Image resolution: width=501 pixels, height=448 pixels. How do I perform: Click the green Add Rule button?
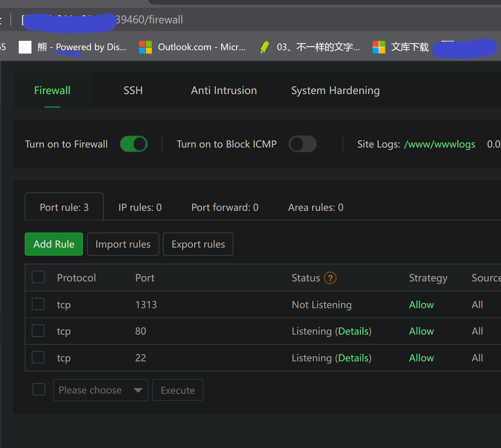pyautogui.click(x=54, y=244)
